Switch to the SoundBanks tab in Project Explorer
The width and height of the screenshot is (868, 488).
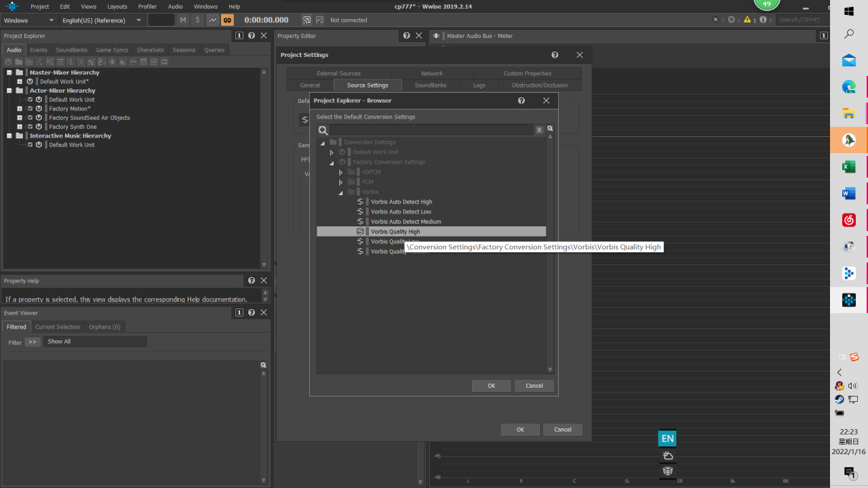coord(72,50)
